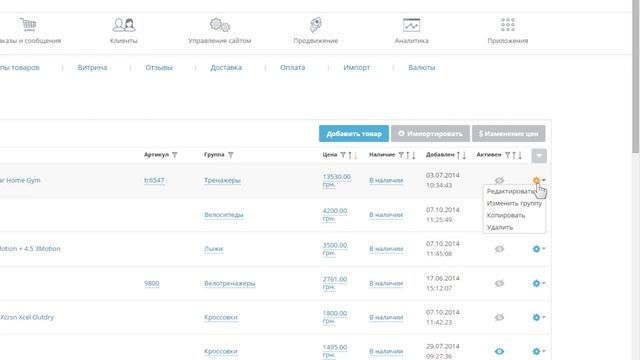The width and height of the screenshot is (640, 360).
Task: Close the orange gear menu on Тренажеры row
Action: coord(538,180)
